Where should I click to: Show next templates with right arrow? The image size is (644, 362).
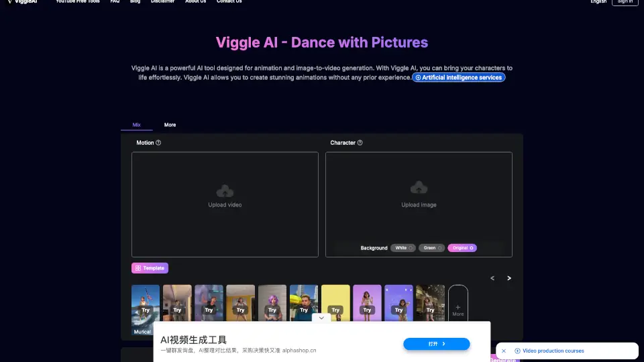[x=509, y=278]
